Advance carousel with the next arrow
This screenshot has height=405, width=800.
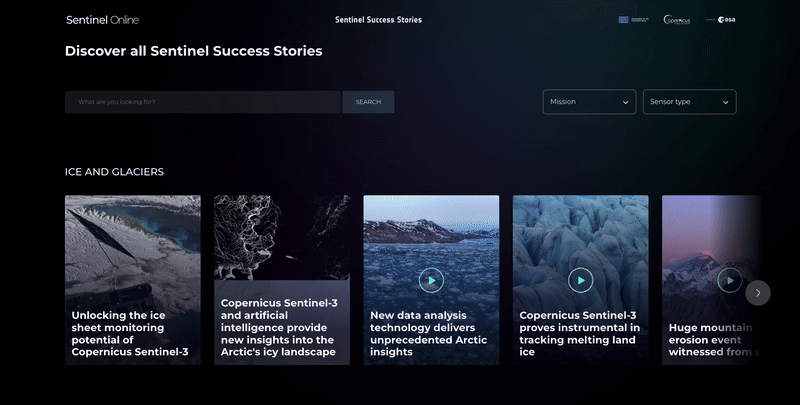(758, 293)
